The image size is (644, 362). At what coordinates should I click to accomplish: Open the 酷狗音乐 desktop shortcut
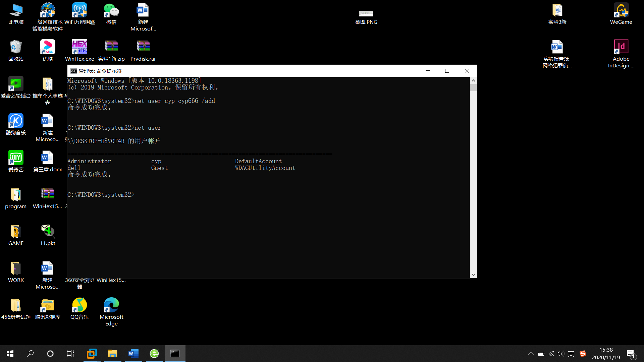coord(16,121)
